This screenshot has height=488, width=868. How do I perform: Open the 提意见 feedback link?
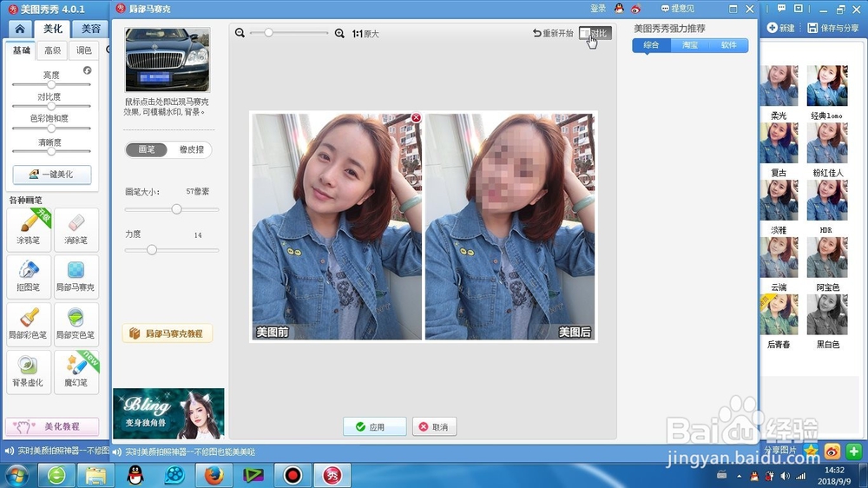click(678, 9)
